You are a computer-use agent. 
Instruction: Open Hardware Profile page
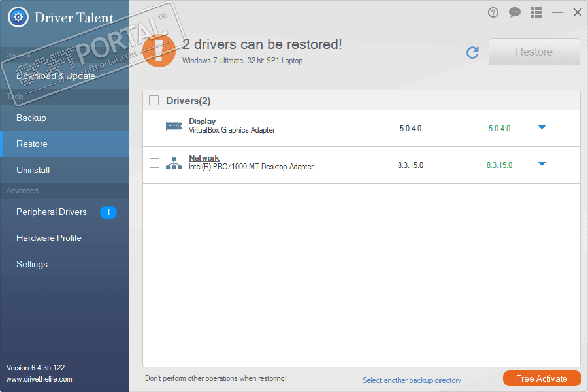[65, 238]
